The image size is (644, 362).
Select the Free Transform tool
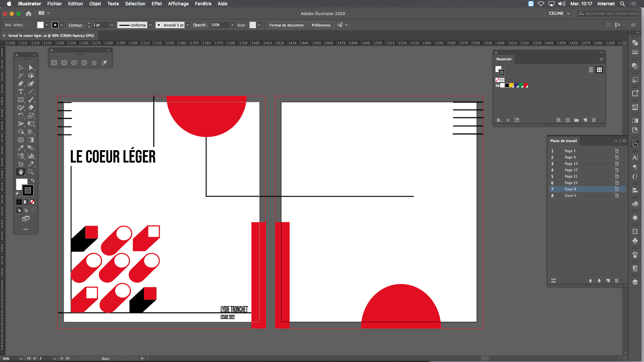tap(31, 124)
